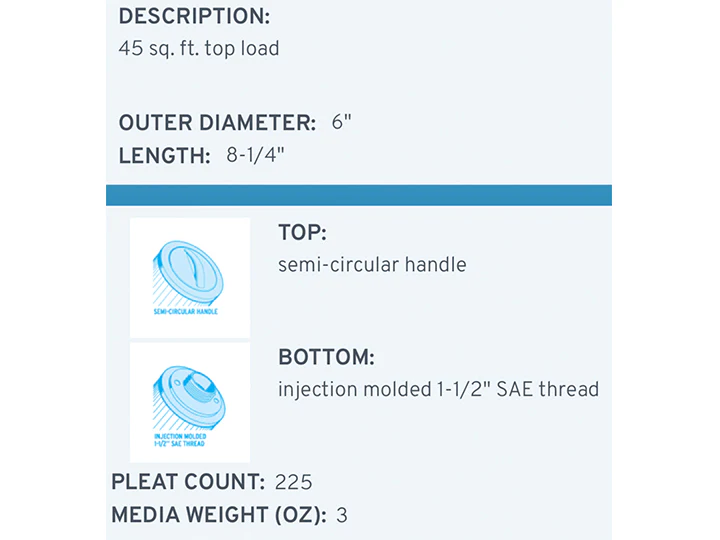Click the 8-1/4" length value
The image size is (720, 540).
(255, 155)
